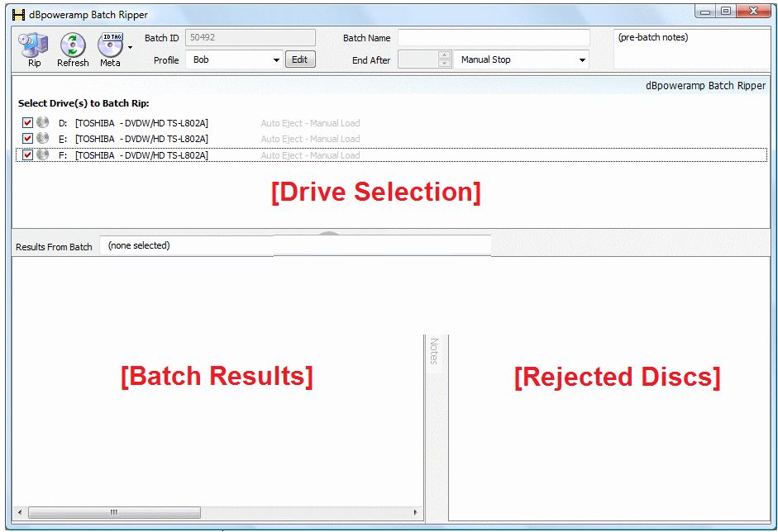Expand extra options beside the Meta button
Screen dimensions: 778x532
(131, 48)
